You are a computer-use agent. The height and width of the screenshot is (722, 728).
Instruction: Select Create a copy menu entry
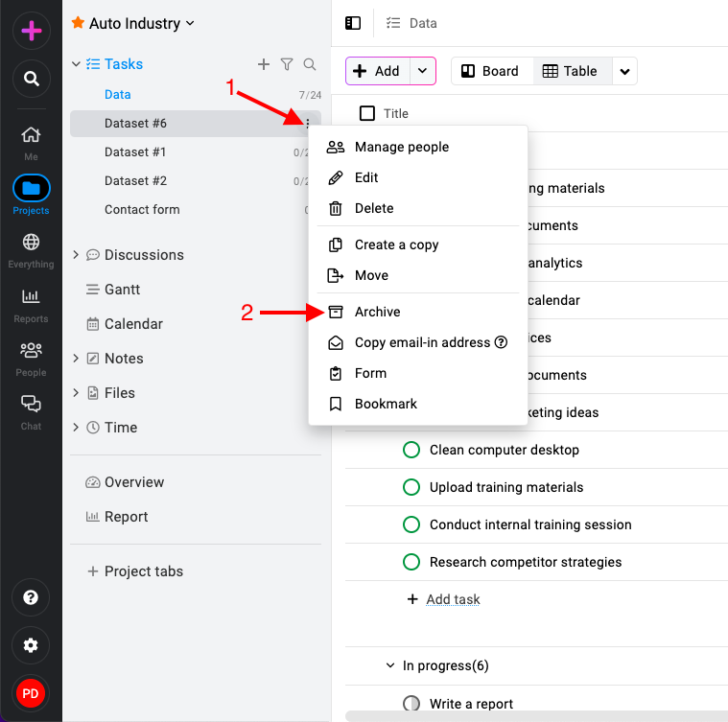396,245
